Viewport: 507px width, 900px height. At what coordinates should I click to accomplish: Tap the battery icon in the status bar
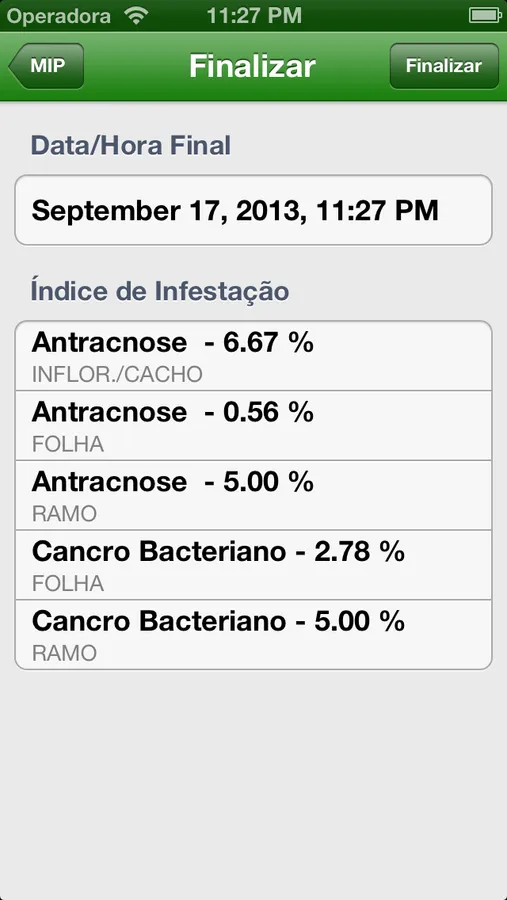pos(484,15)
